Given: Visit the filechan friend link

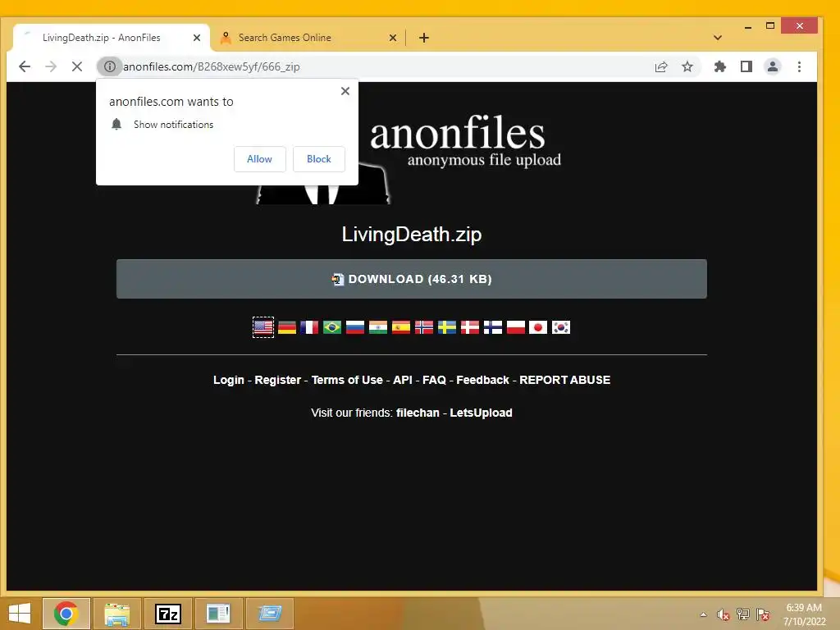Looking at the screenshot, I should (x=418, y=413).
